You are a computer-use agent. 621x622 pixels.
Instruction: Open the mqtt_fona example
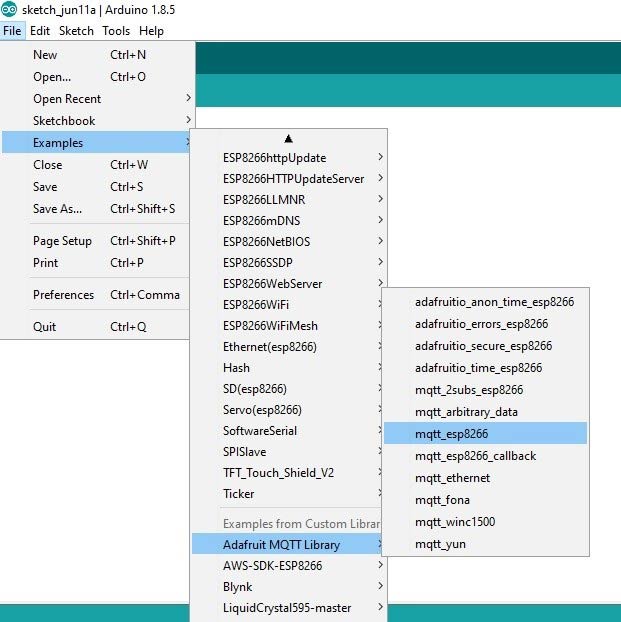coord(485,500)
